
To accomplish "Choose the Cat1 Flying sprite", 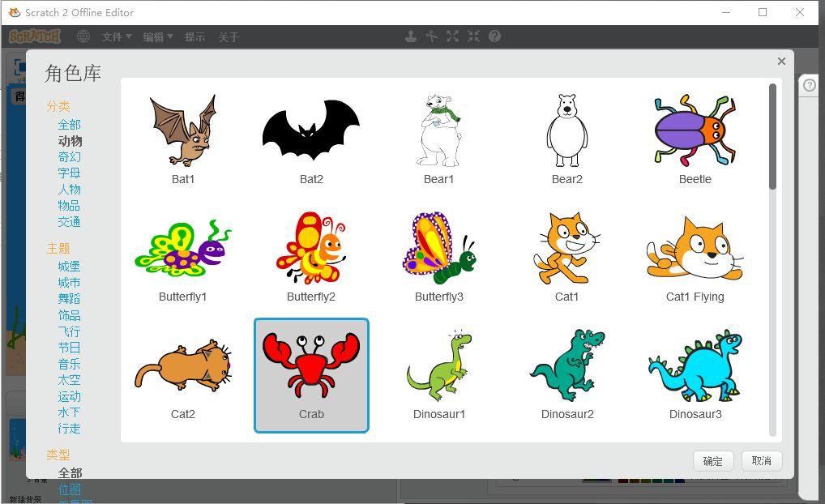I will (695, 257).
